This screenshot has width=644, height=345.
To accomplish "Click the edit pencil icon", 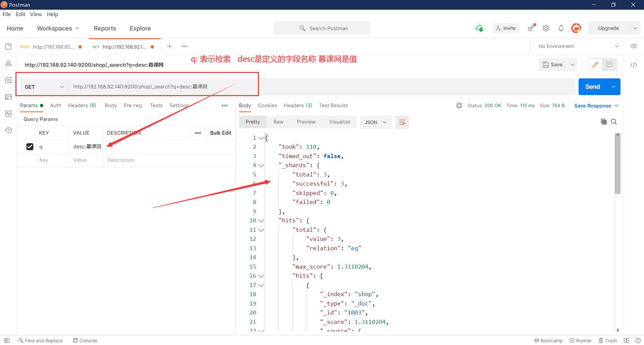I will 595,65.
